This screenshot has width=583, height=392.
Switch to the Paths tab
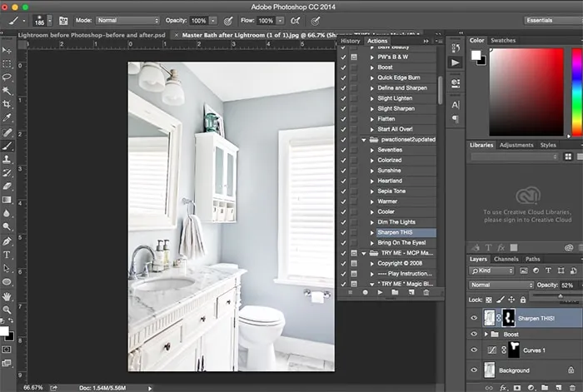532,259
